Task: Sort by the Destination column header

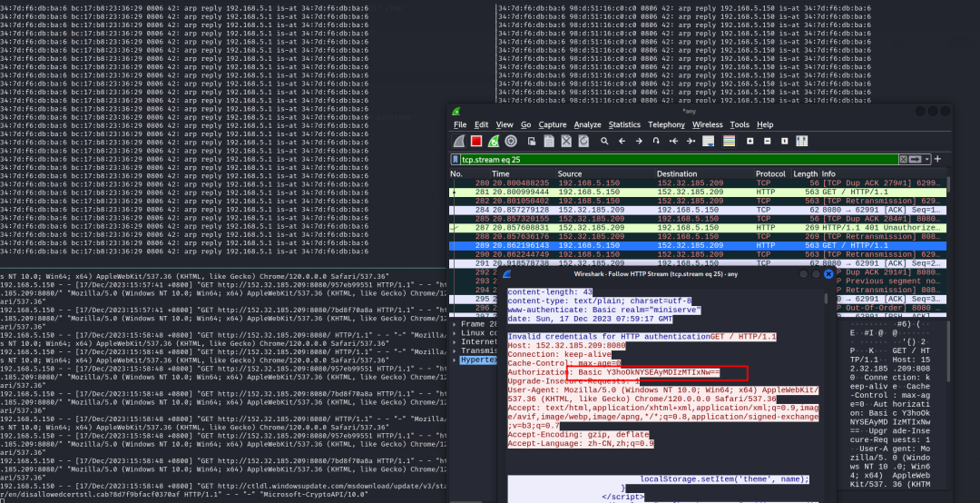Action: (705, 174)
